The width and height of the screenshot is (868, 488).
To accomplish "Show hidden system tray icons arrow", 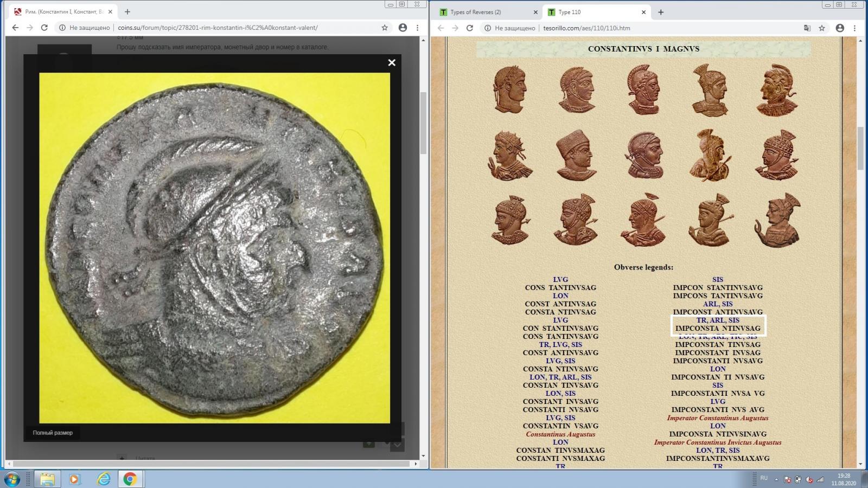I will point(776,479).
